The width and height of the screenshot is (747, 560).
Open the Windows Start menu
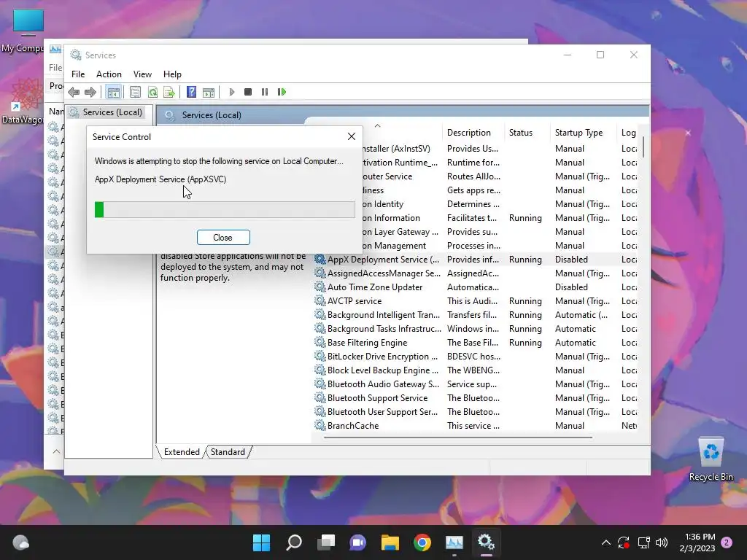261,542
